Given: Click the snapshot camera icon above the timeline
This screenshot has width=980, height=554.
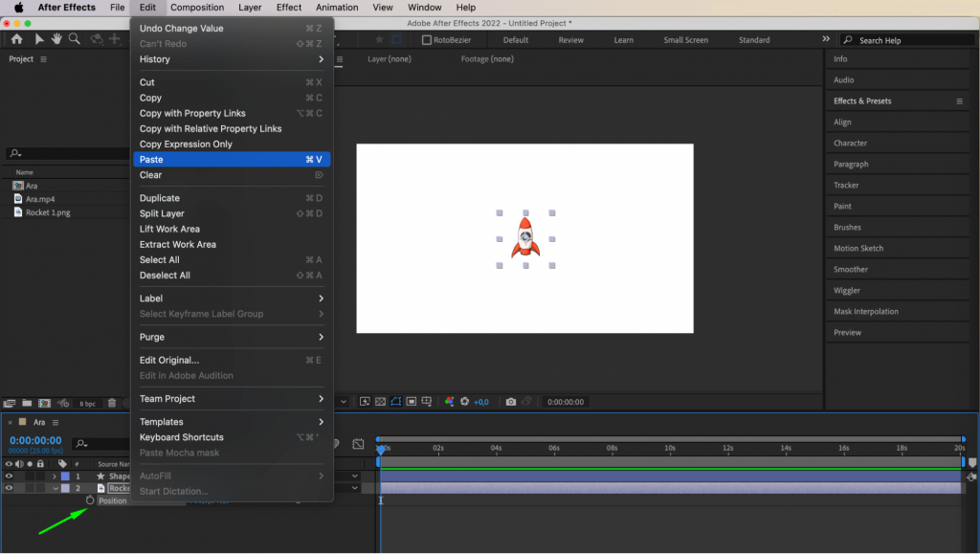Looking at the screenshot, I should (x=511, y=402).
